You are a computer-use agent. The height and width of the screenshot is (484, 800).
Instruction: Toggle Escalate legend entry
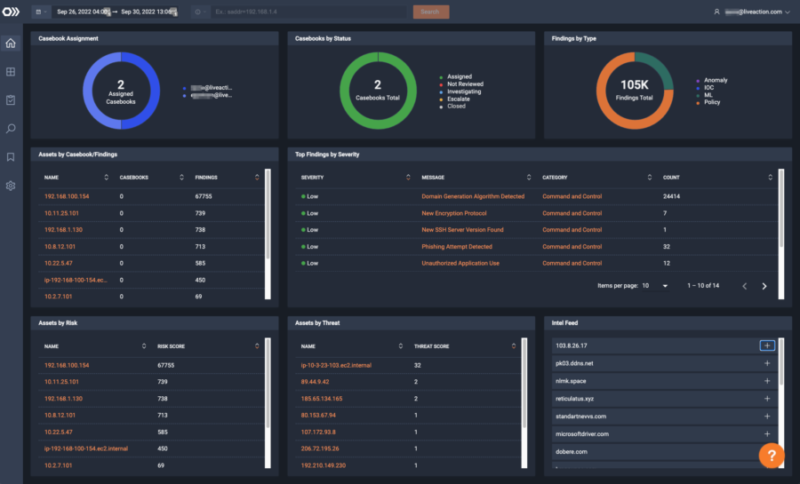click(455, 99)
